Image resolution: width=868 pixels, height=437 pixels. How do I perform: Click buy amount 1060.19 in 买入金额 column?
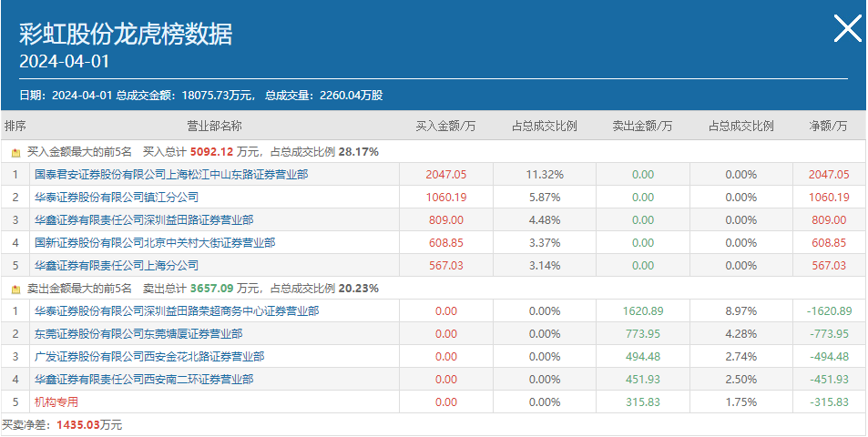(x=446, y=197)
